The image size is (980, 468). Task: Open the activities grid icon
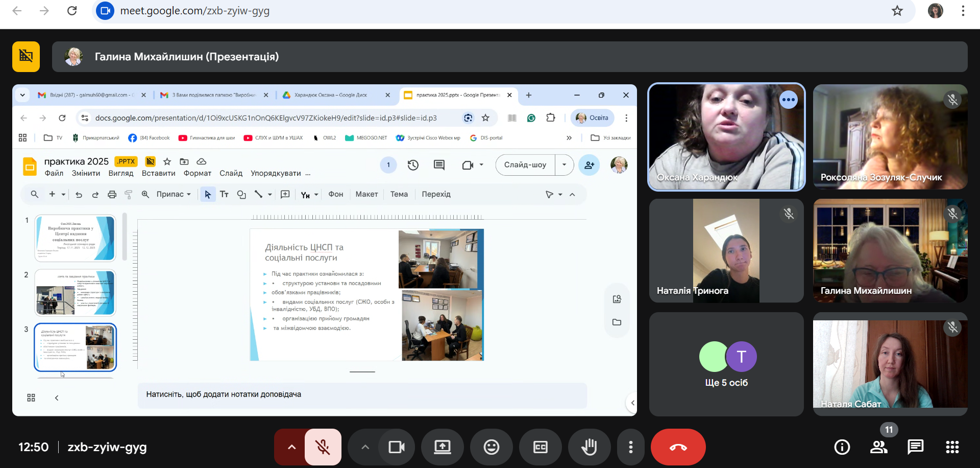tap(952, 448)
